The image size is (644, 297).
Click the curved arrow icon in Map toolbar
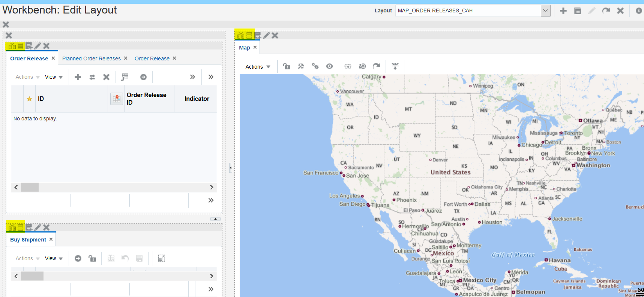click(376, 66)
